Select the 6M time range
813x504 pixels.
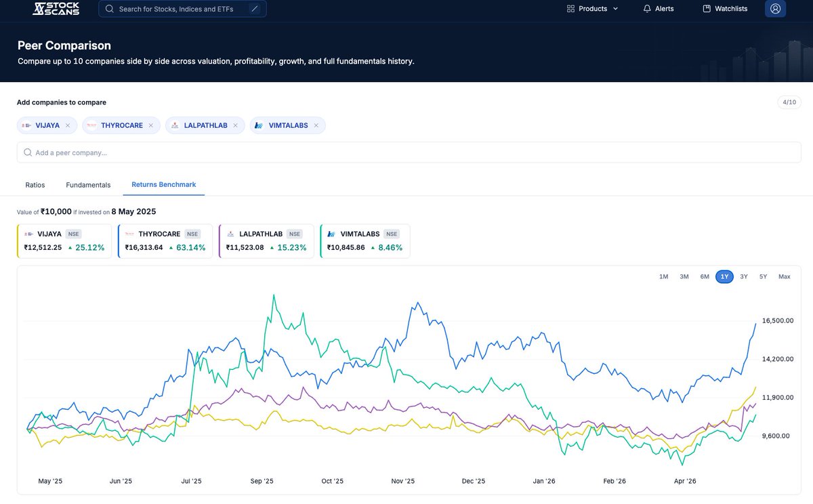pos(705,276)
